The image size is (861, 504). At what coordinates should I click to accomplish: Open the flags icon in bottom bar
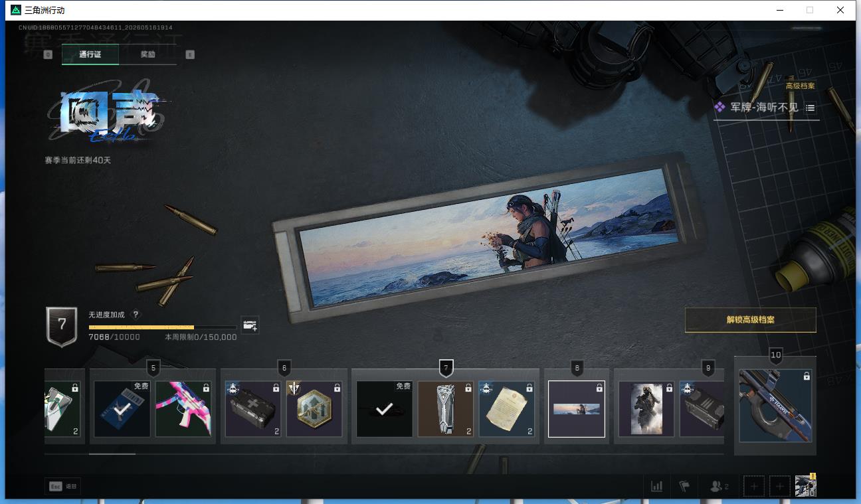point(684,486)
